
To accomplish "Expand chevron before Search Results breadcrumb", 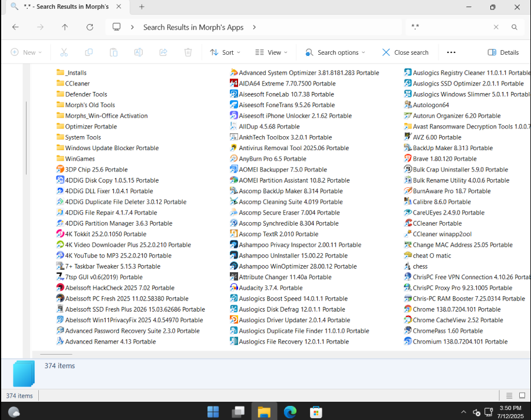I will (133, 27).
